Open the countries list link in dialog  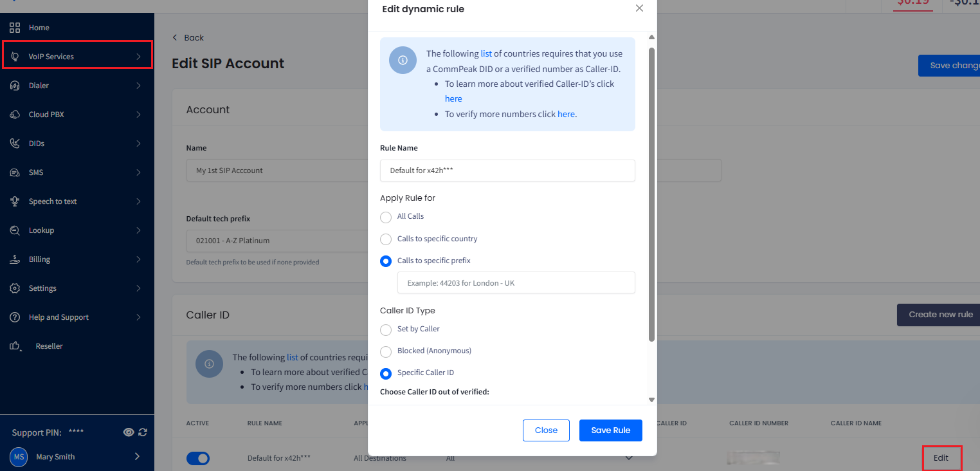coord(486,54)
